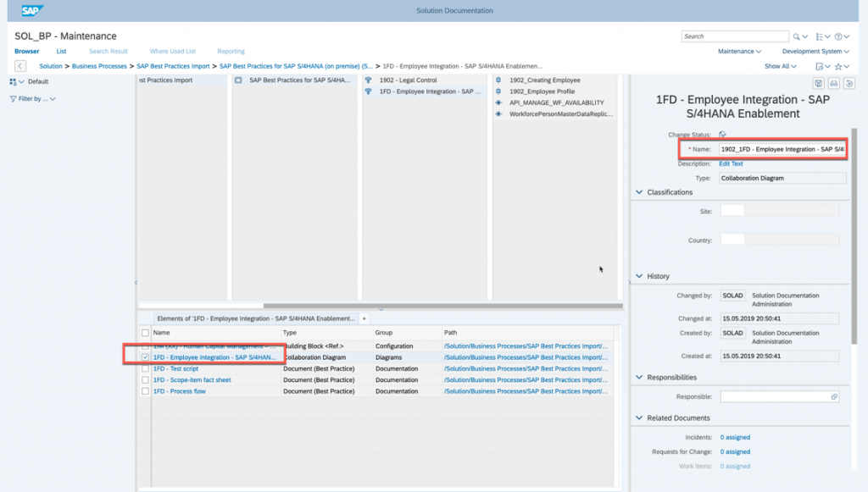Check the 1FD - Process flow row checkbox
868x492 pixels.
coord(145,391)
